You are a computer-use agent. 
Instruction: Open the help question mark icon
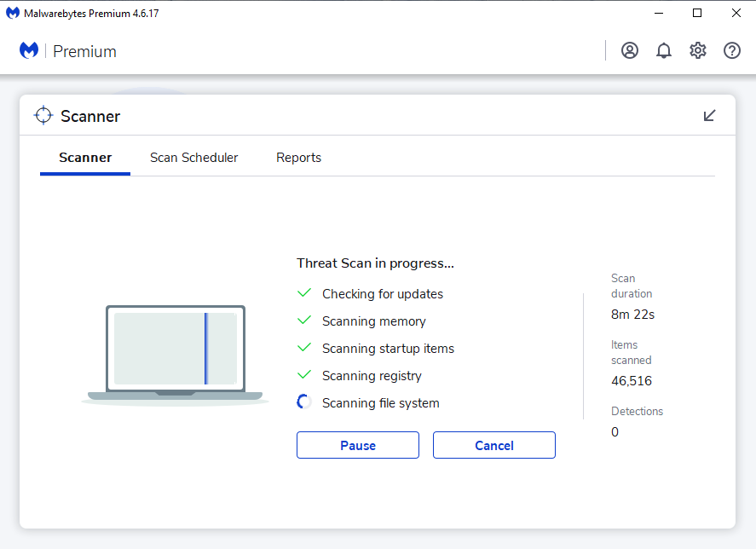click(x=732, y=50)
